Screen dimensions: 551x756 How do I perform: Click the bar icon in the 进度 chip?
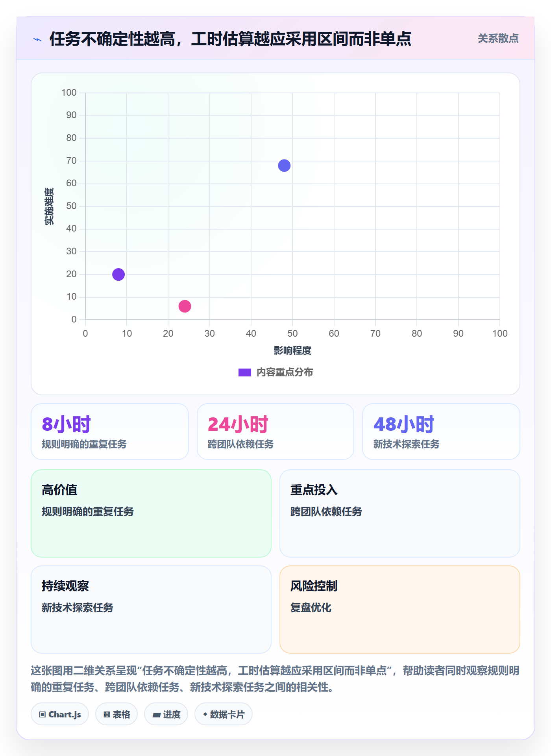[157, 715]
